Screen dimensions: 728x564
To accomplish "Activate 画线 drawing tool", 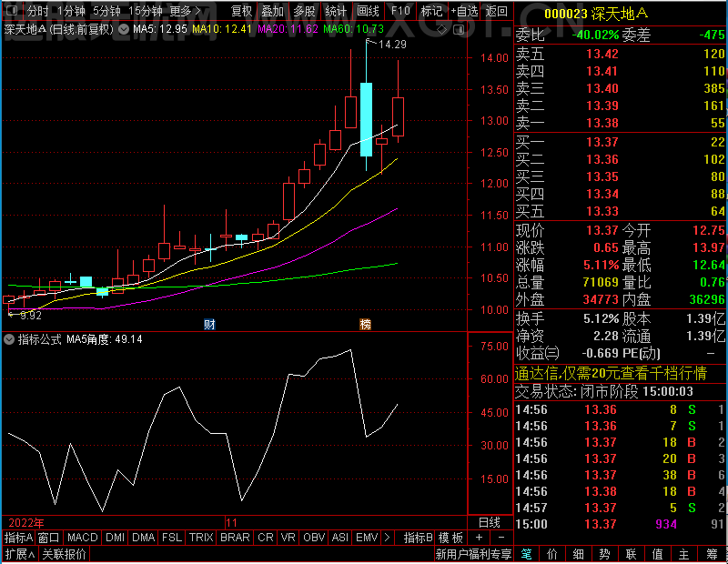I will (369, 11).
